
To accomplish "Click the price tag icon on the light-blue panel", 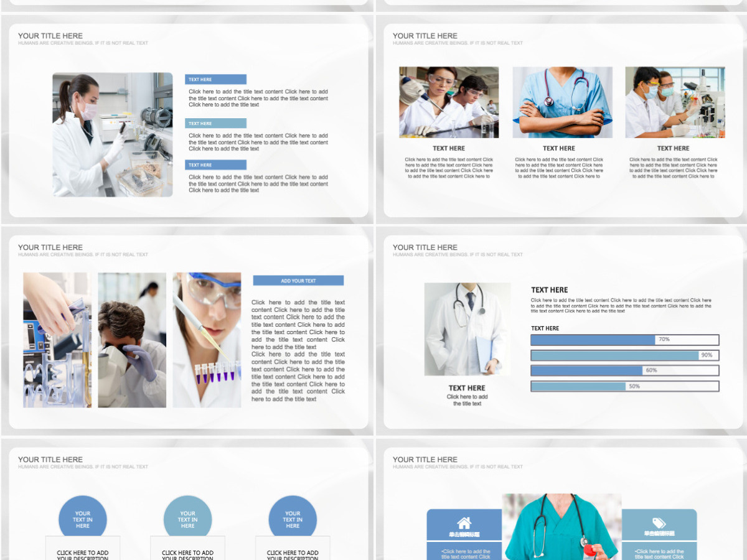I will (x=659, y=523).
